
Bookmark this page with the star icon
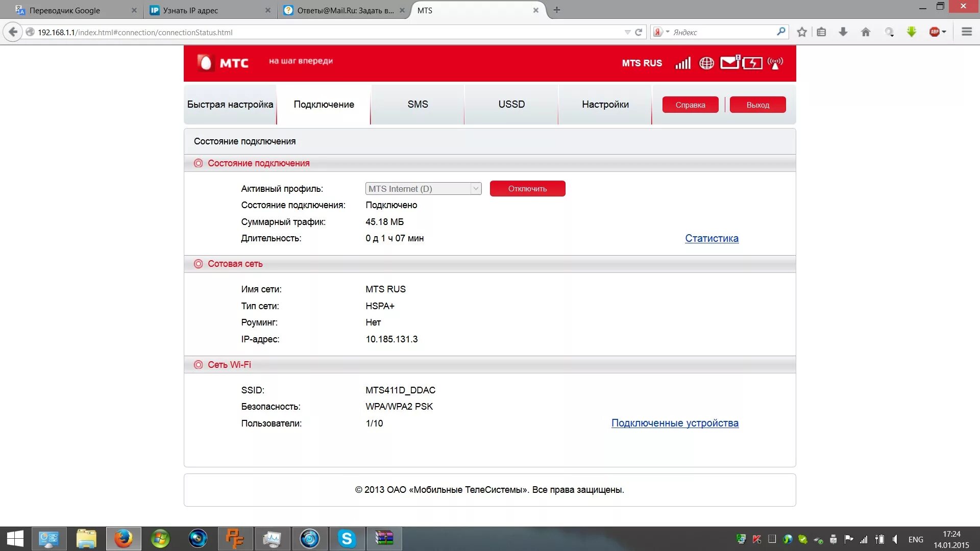802,32
